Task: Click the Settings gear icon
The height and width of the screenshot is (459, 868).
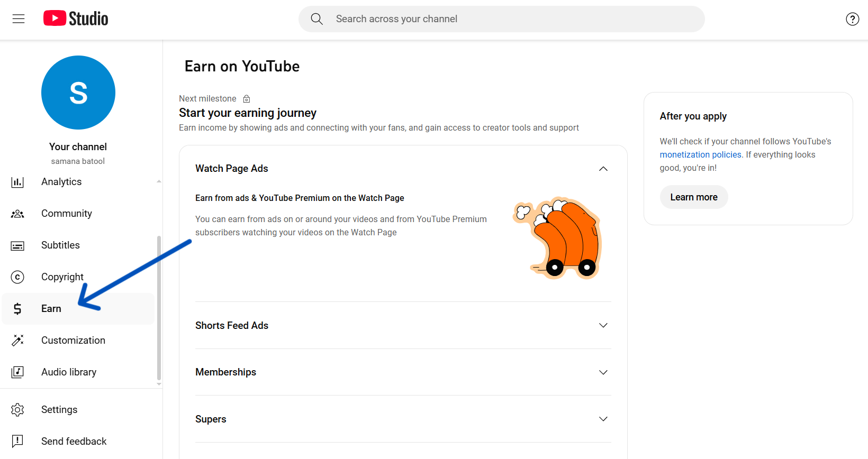Action: point(17,410)
